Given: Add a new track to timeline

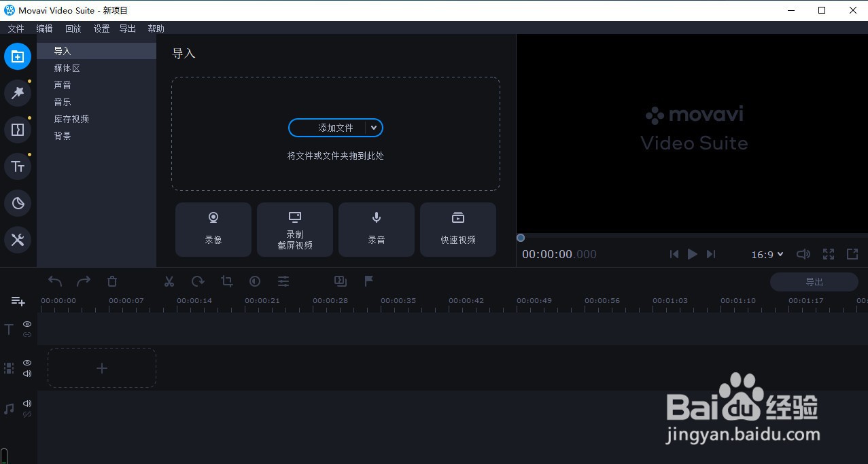Looking at the screenshot, I should (x=18, y=301).
